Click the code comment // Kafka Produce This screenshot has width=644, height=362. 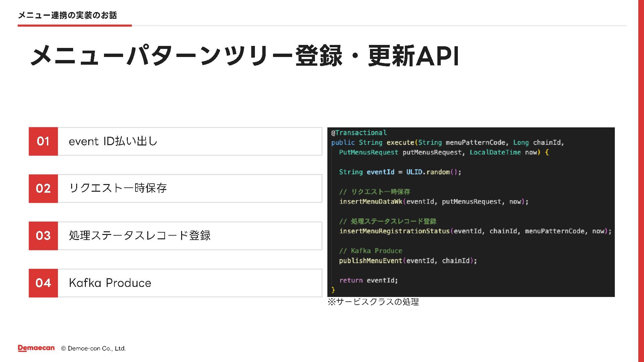click(x=371, y=251)
